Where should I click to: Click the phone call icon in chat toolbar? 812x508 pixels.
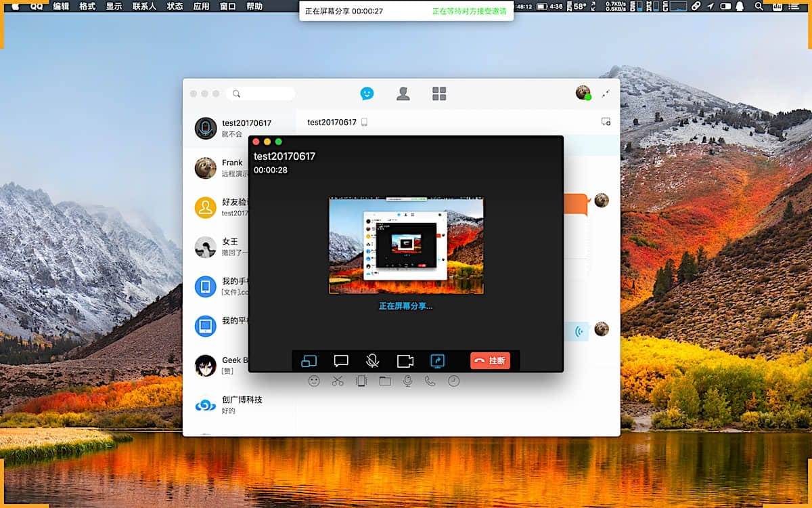coord(430,381)
